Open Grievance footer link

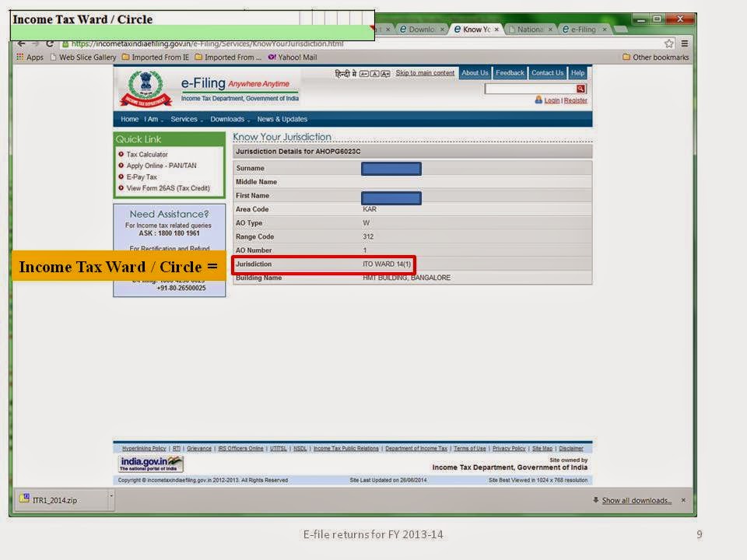pos(198,449)
